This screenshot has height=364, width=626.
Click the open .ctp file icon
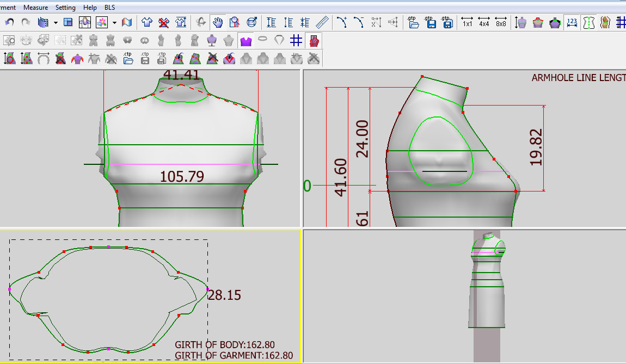pyautogui.click(x=128, y=58)
